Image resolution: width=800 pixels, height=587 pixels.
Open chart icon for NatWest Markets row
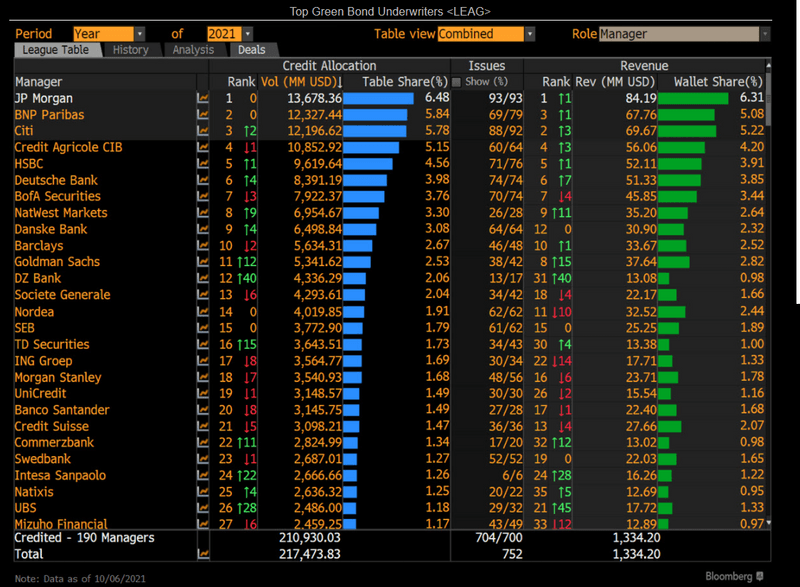click(x=203, y=212)
